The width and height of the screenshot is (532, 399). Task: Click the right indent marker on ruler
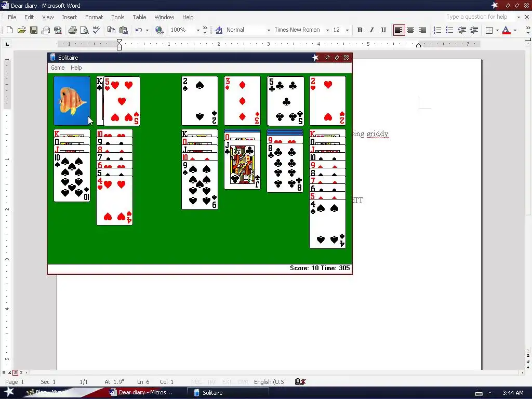point(418,46)
